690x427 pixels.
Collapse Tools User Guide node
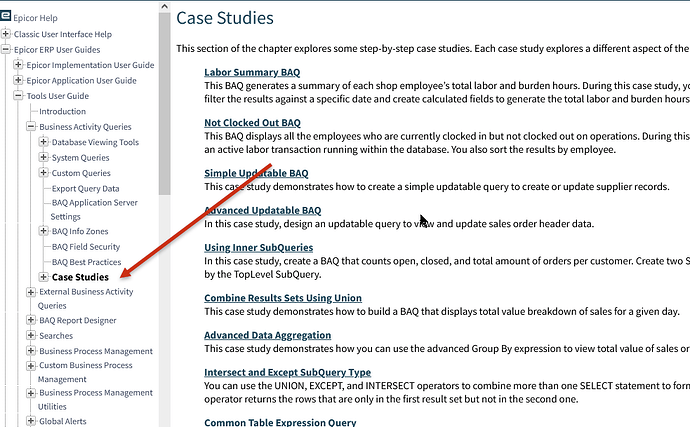(x=18, y=95)
